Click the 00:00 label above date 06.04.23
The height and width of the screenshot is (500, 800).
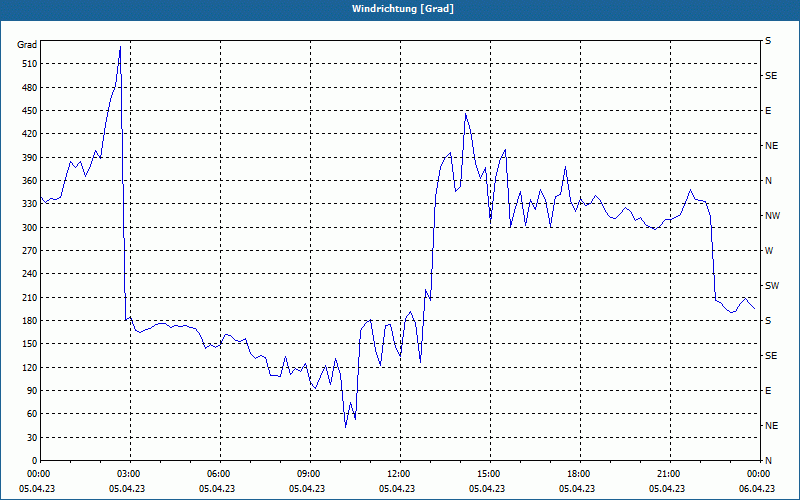(x=757, y=473)
